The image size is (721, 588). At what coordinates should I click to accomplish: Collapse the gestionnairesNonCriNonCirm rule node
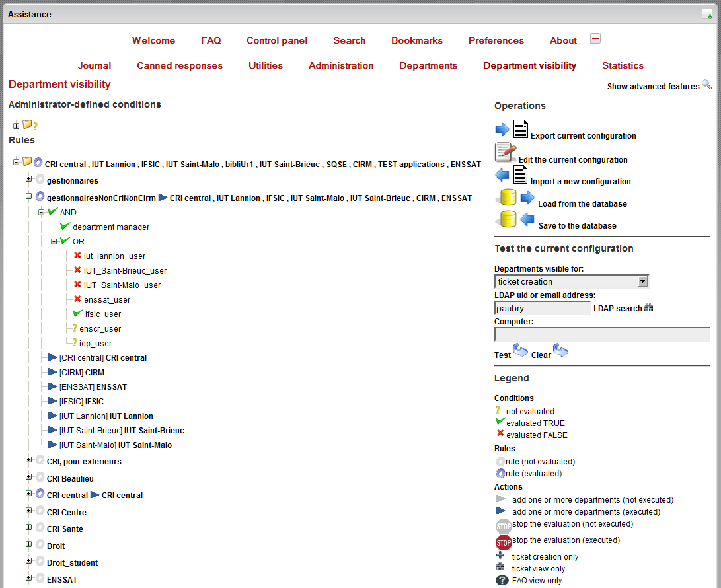(x=29, y=197)
